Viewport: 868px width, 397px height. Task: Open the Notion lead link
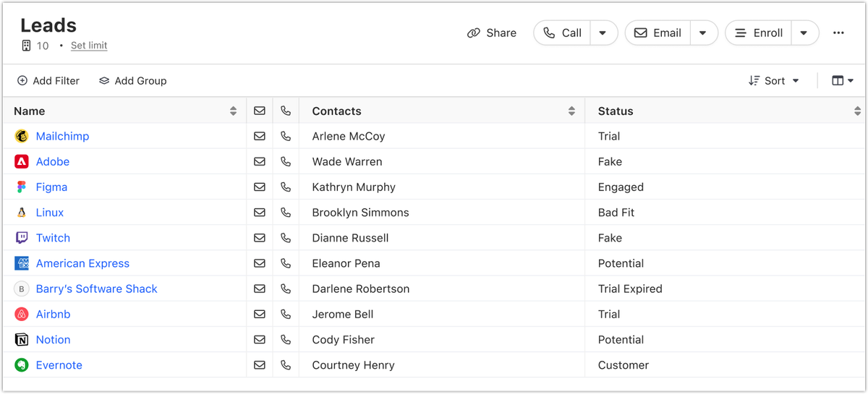coord(53,339)
